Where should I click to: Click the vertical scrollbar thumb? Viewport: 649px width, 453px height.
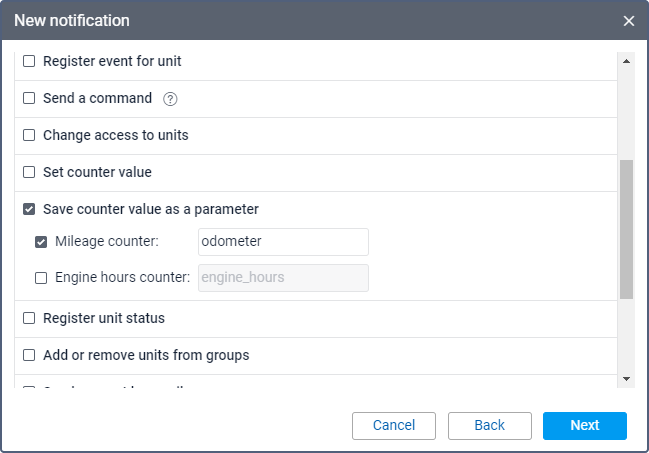point(626,230)
